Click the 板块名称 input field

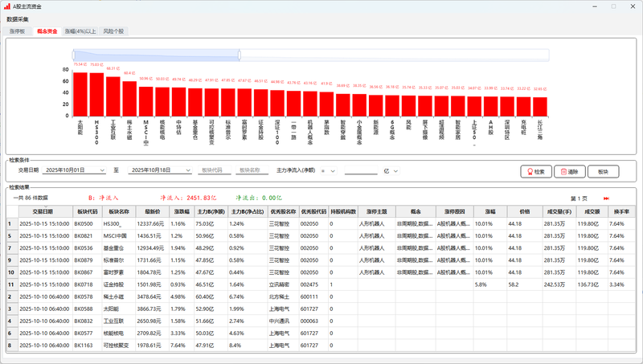(252, 170)
